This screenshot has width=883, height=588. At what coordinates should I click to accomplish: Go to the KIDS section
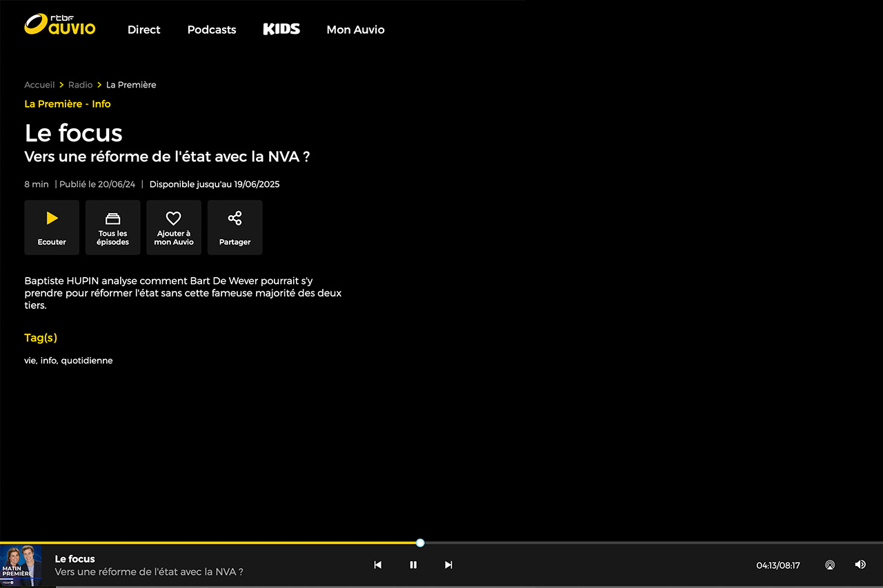point(281,29)
